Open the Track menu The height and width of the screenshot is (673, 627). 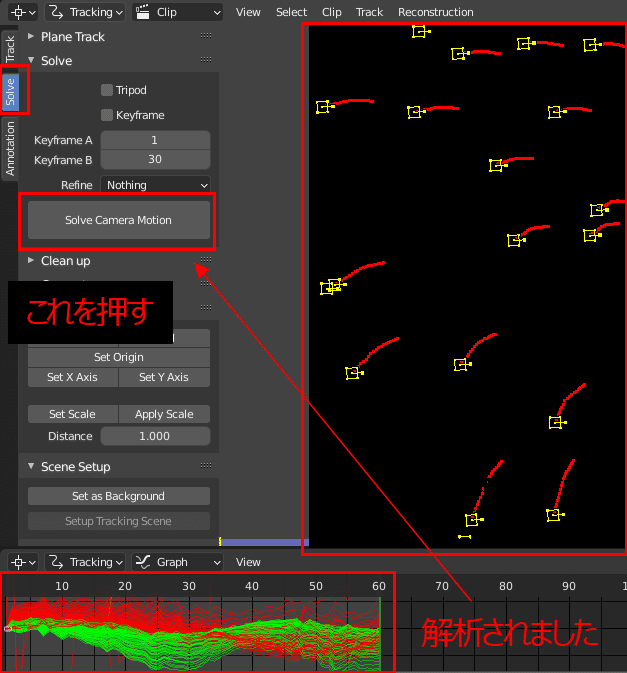pyautogui.click(x=369, y=12)
